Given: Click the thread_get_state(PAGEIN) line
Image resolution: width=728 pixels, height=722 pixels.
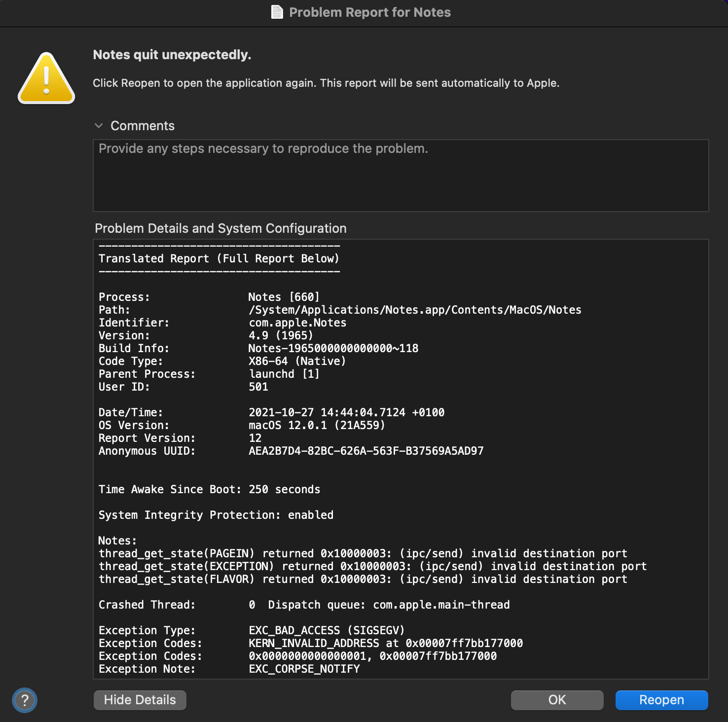Looking at the screenshot, I should click(x=363, y=553).
